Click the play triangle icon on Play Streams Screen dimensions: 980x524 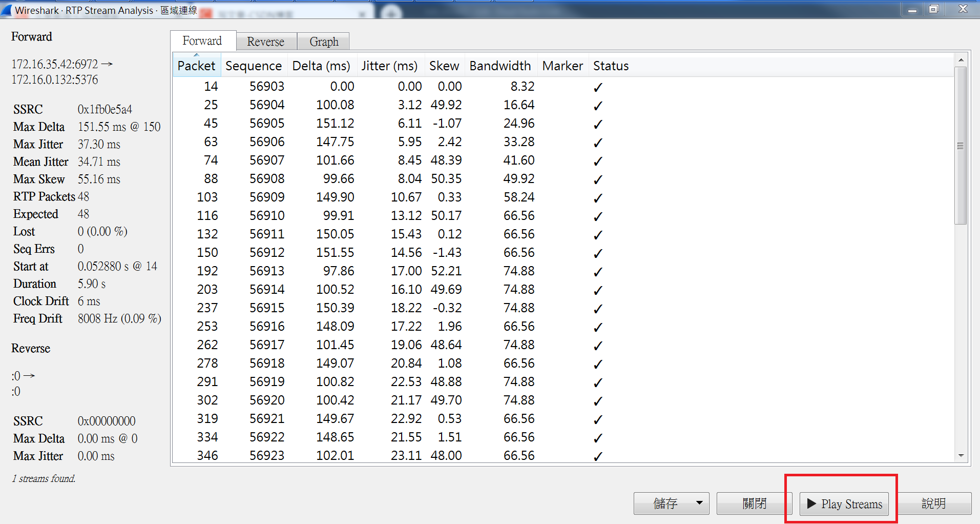click(811, 504)
